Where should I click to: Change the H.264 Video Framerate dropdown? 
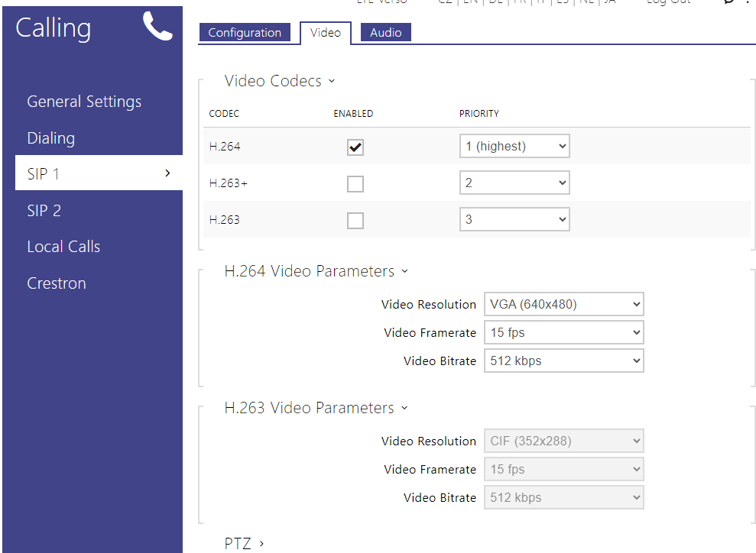click(563, 332)
